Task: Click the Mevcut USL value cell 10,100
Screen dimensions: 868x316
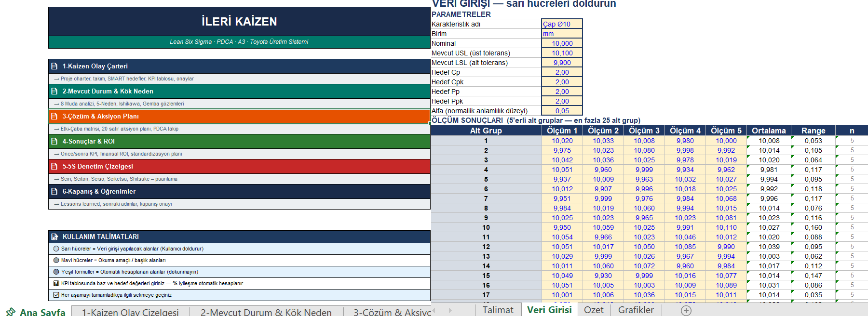Action: (562, 53)
